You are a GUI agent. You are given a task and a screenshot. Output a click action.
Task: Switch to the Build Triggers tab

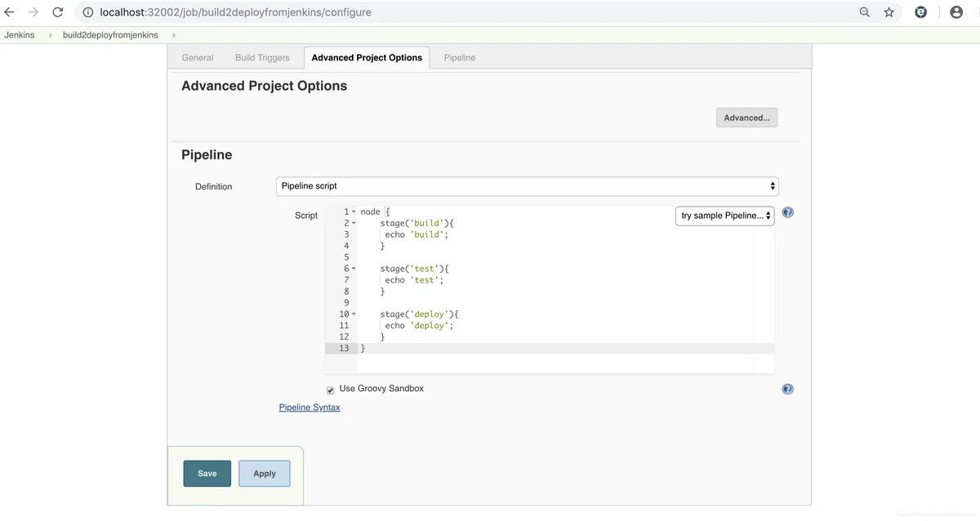click(x=262, y=58)
